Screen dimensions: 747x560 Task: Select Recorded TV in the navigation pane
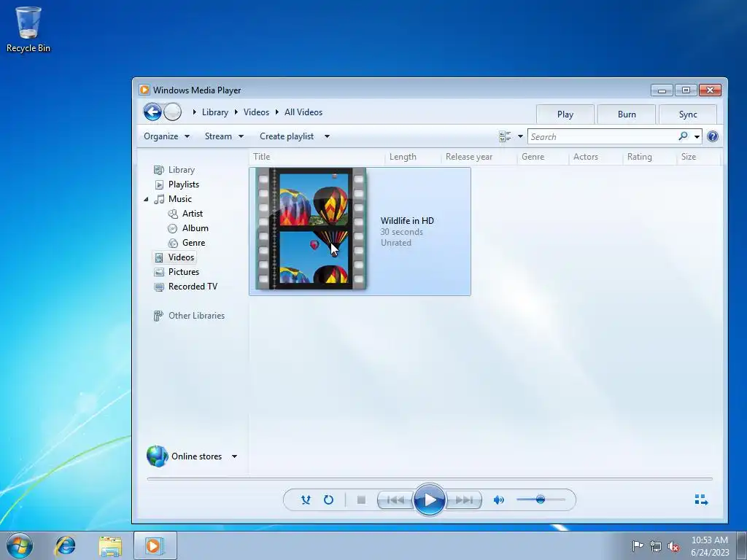(193, 286)
